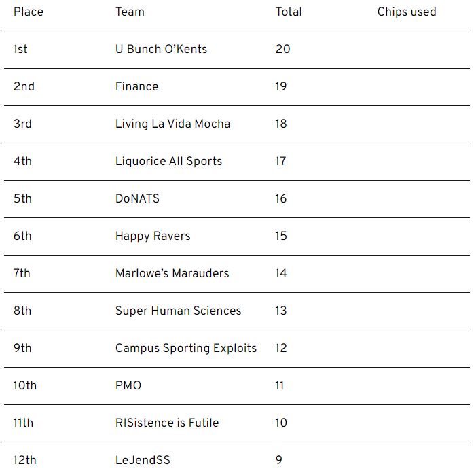
Task: Click the LeJendSS team name
Action: pyautogui.click(x=143, y=460)
